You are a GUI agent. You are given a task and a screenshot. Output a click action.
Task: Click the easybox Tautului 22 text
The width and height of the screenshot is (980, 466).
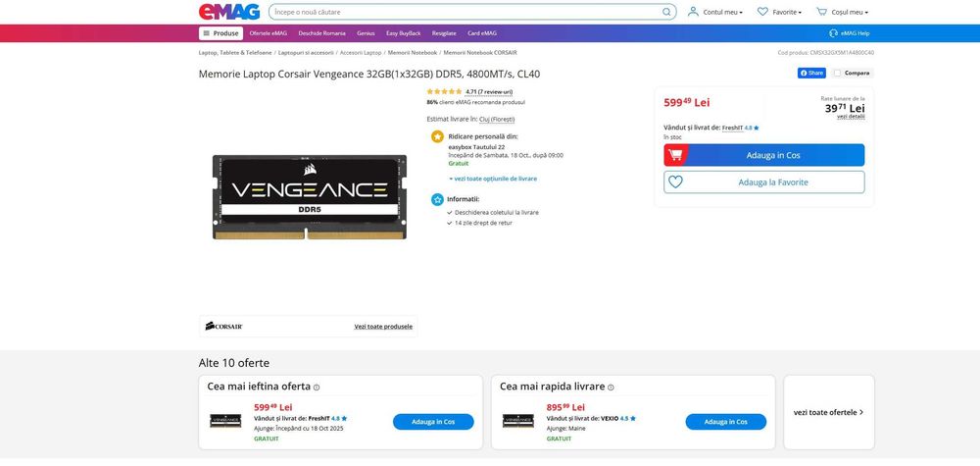coord(477,147)
